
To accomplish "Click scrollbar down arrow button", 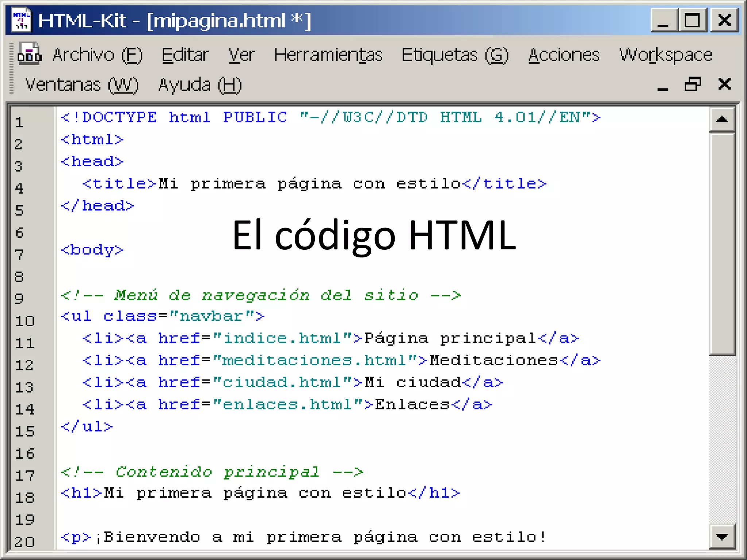I will tap(722, 537).
